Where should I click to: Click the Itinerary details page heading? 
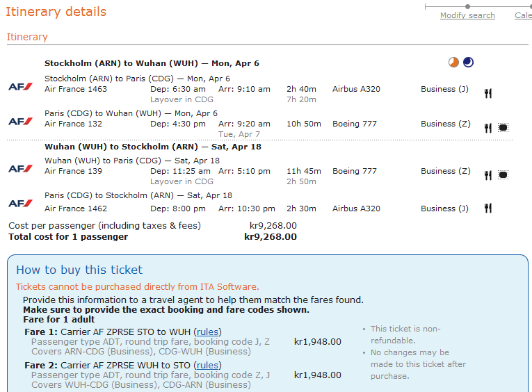(x=56, y=12)
